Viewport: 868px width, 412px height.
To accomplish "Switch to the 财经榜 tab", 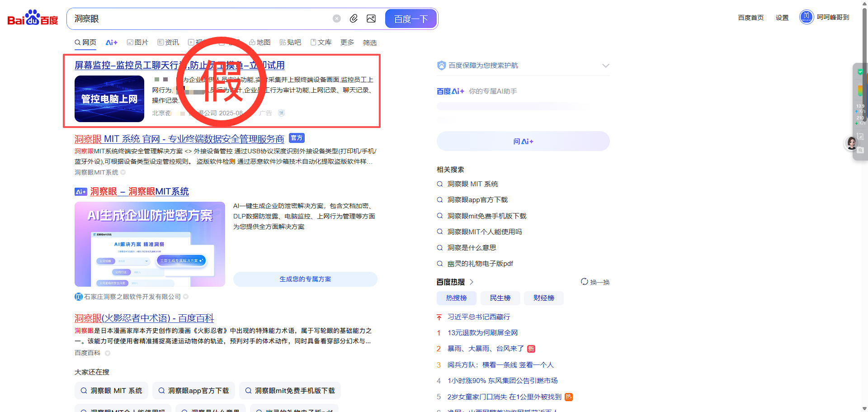I will click(x=543, y=298).
